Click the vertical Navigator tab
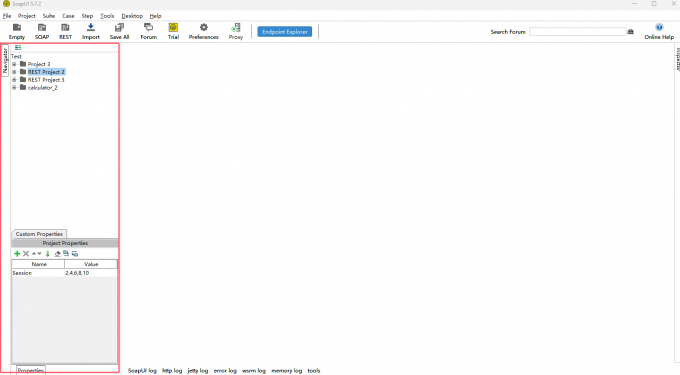The height and width of the screenshot is (375, 680). click(x=5, y=61)
